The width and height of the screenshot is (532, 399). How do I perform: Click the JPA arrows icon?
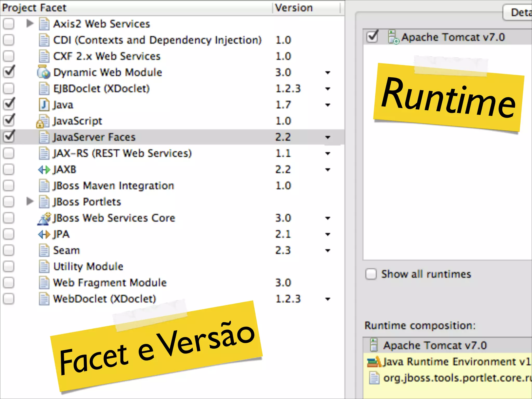point(44,235)
